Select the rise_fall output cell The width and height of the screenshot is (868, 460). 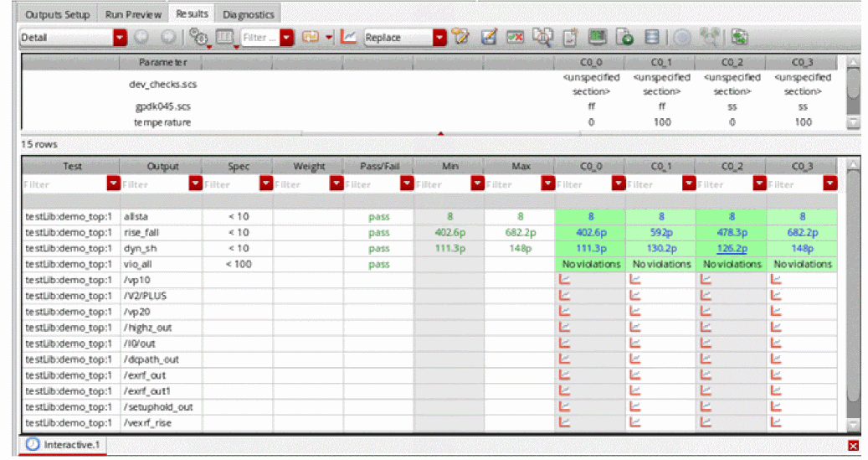(x=162, y=232)
